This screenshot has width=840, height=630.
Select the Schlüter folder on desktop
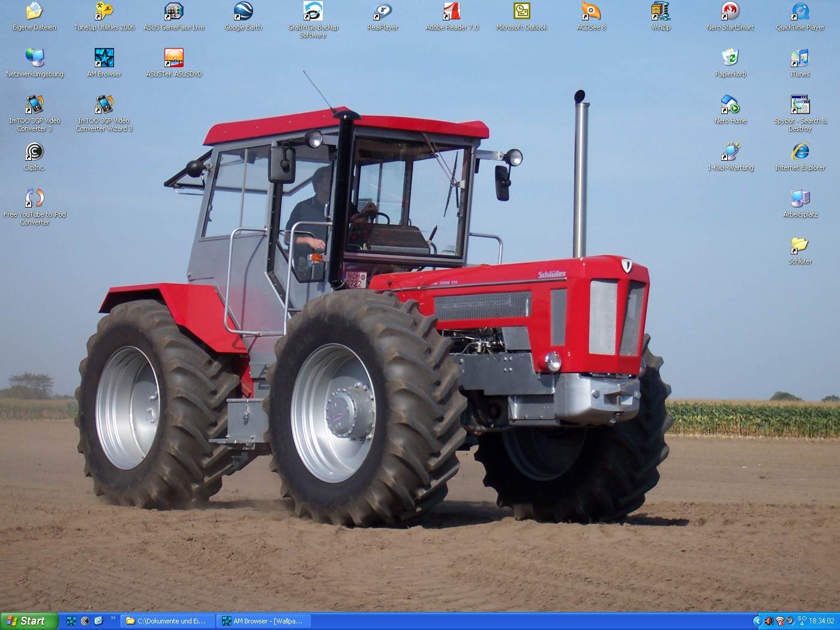point(800,246)
